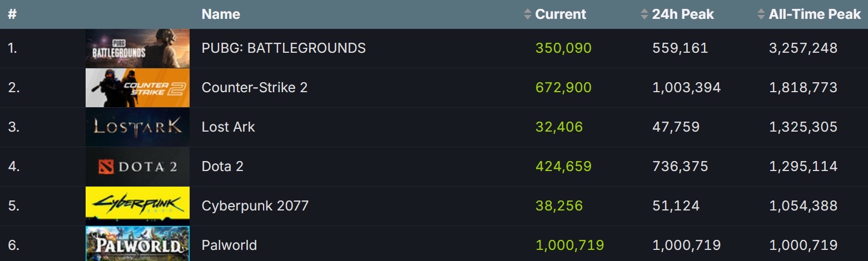This screenshot has height=261, width=868.
Task: Open the Palworld name link
Action: point(229,245)
